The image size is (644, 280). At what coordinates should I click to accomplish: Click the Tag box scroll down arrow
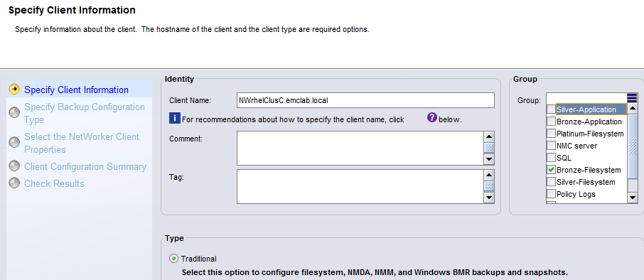(x=489, y=198)
